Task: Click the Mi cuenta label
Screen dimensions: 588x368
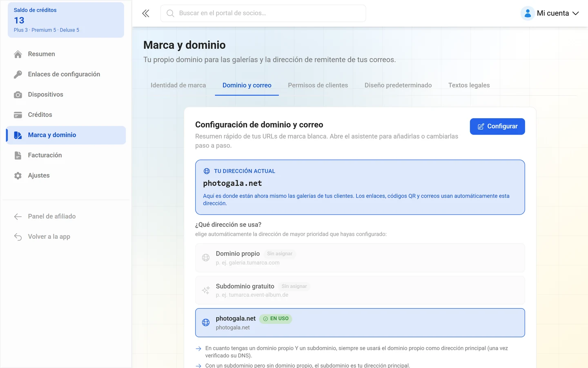Action: [x=553, y=13]
